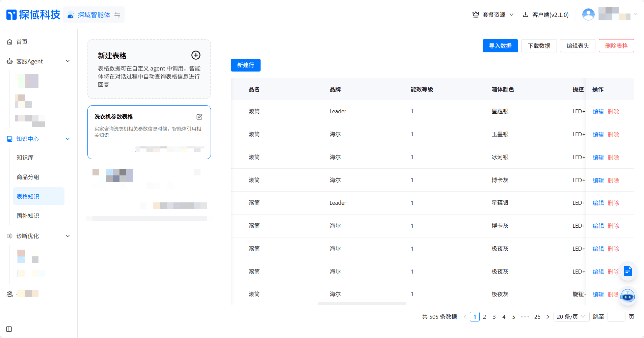
Task: Open the robot assistant chat icon
Action: coord(627,297)
